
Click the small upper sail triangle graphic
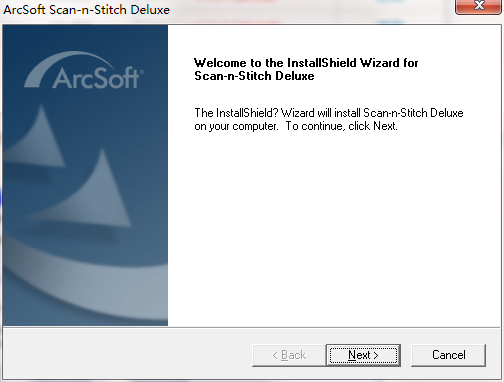click(x=38, y=140)
